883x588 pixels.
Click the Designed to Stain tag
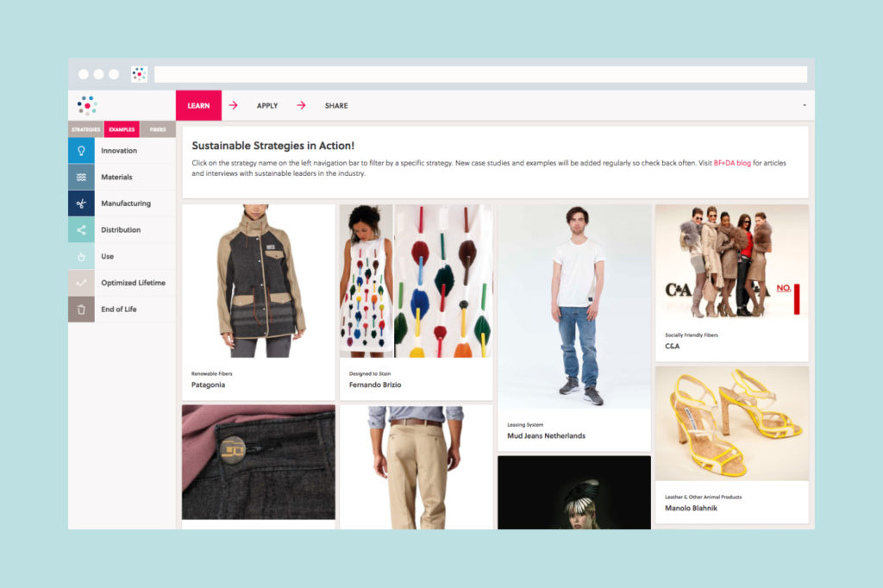(x=370, y=373)
